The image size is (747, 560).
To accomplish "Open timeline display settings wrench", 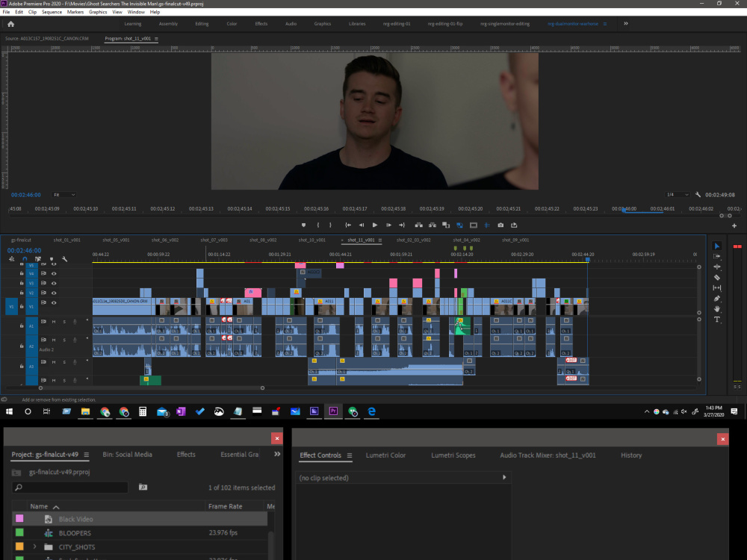I will pos(65,259).
